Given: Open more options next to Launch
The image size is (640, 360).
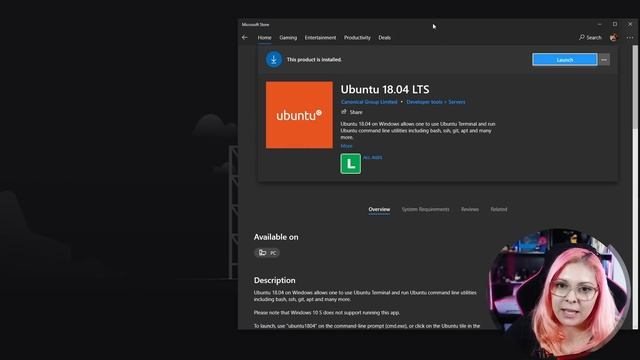Looking at the screenshot, I should tap(604, 60).
